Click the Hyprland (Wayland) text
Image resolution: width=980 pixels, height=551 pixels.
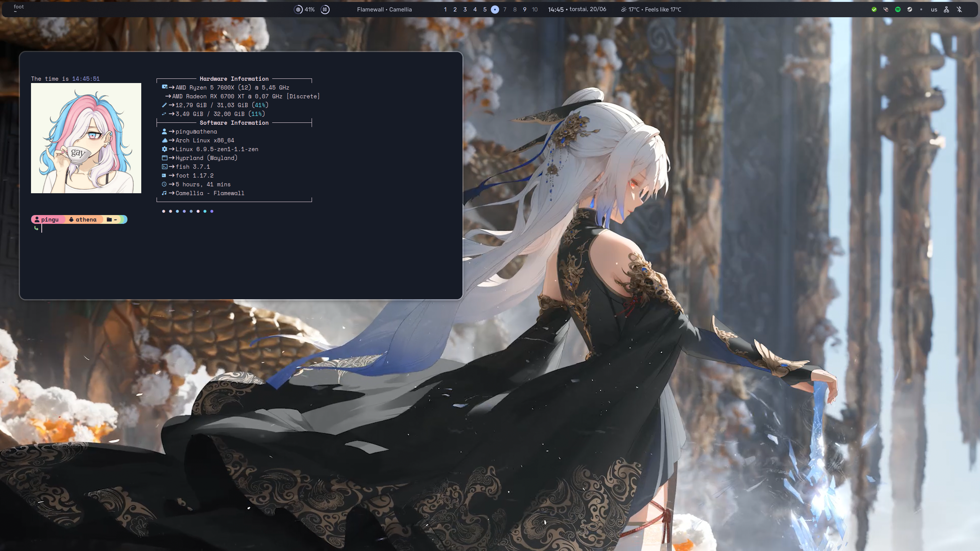click(207, 158)
